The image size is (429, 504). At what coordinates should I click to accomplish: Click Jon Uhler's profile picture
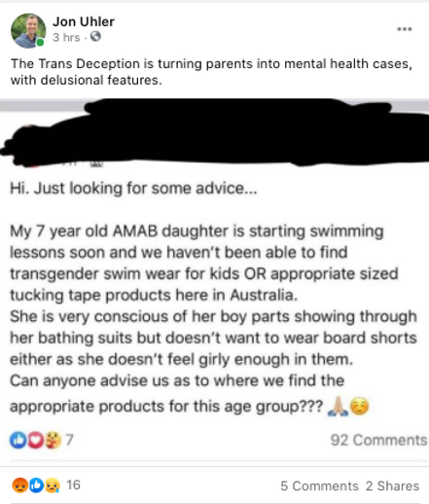(28, 31)
